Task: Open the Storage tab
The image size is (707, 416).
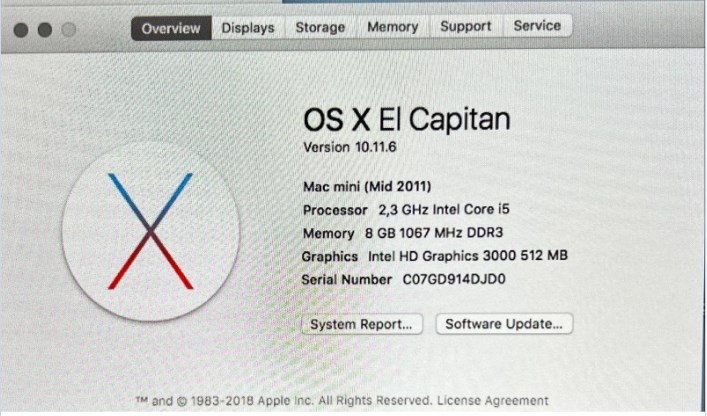Action: click(320, 28)
